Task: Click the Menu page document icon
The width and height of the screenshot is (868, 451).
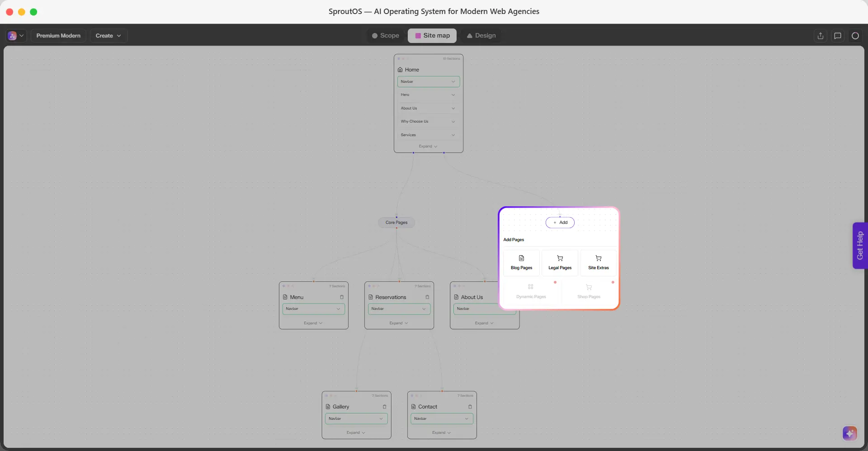Action: click(285, 297)
